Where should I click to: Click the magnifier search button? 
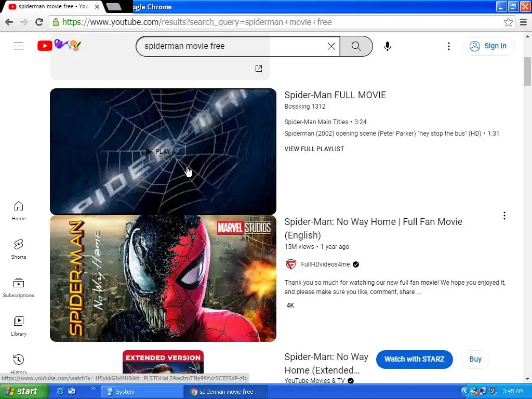[356, 46]
